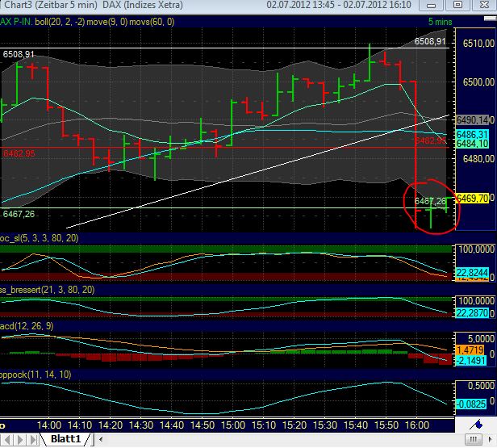Click the 6510,00 price axis label

pos(478,44)
